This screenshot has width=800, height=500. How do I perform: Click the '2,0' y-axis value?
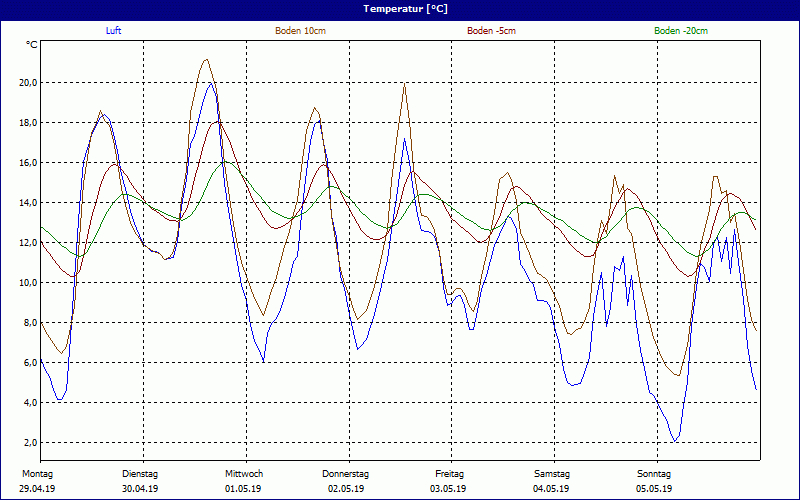(x=30, y=442)
